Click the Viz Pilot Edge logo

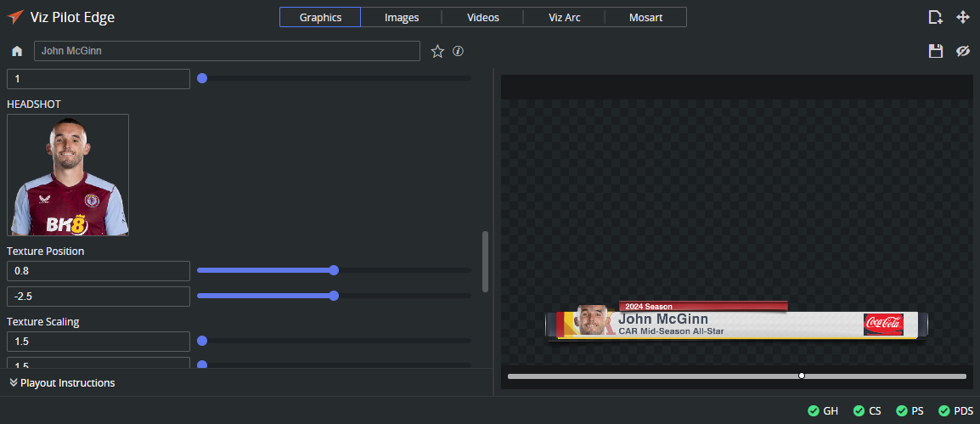click(x=15, y=18)
